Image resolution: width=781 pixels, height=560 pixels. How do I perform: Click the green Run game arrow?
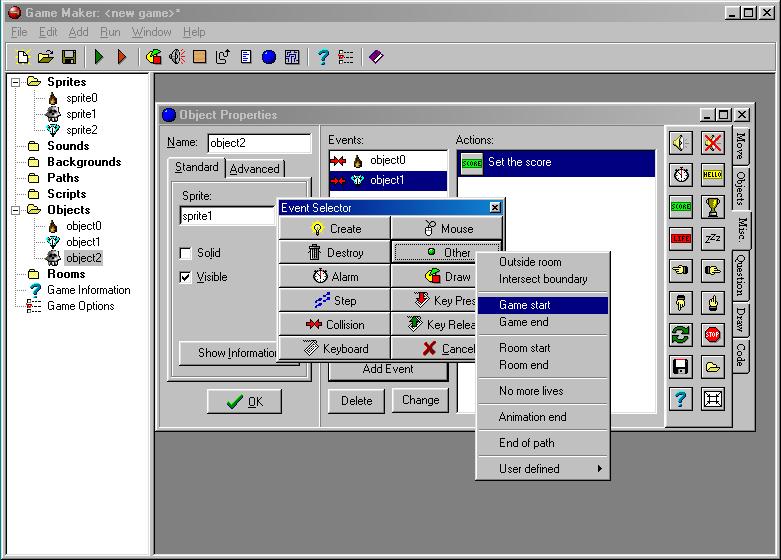click(x=99, y=57)
